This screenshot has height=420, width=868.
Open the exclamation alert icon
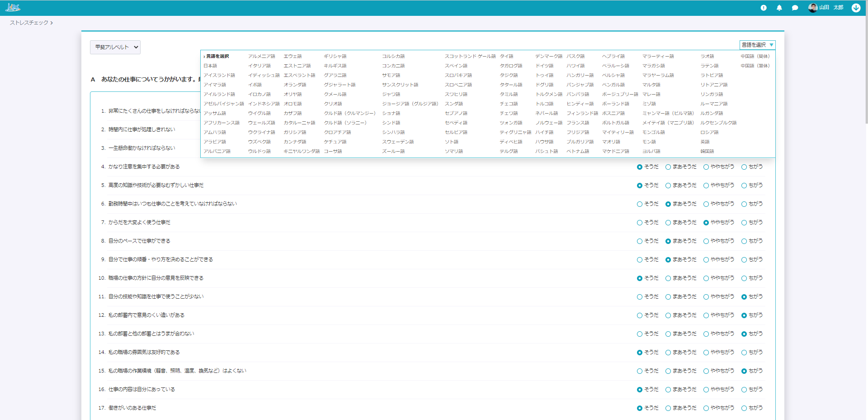pyautogui.click(x=764, y=8)
